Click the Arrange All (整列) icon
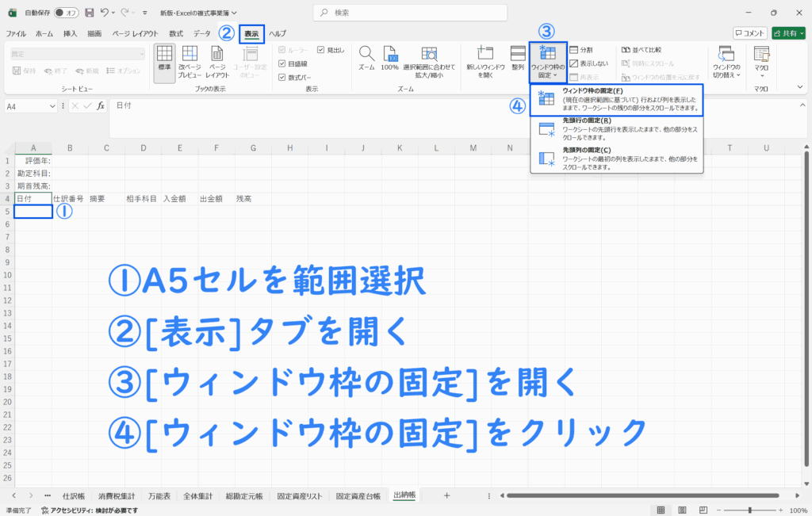The height and width of the screenshot is (516, 812). coord(518,59)
